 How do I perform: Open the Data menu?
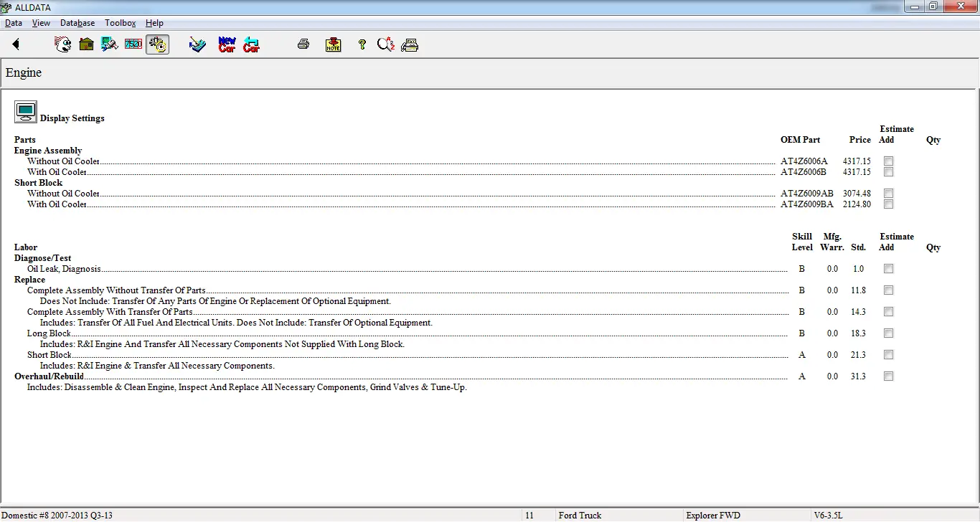tap(14, 23)
